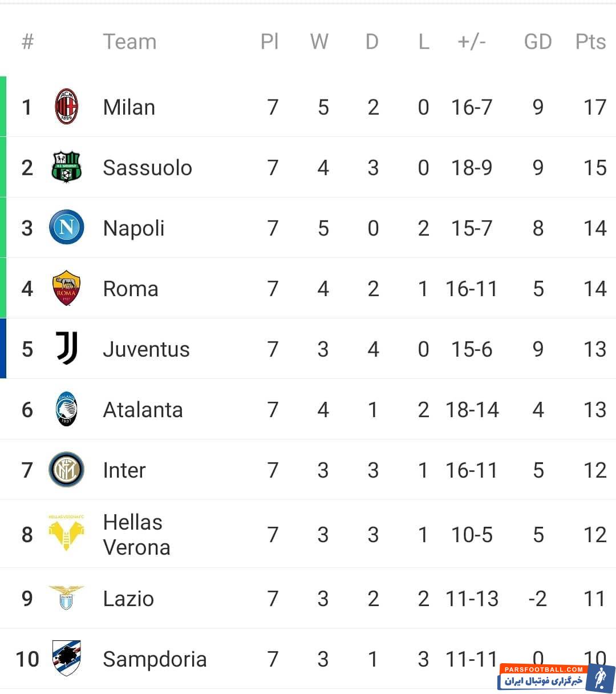Tap the Roma wolf crest
The image size is (616, 694).
(67, 288)
